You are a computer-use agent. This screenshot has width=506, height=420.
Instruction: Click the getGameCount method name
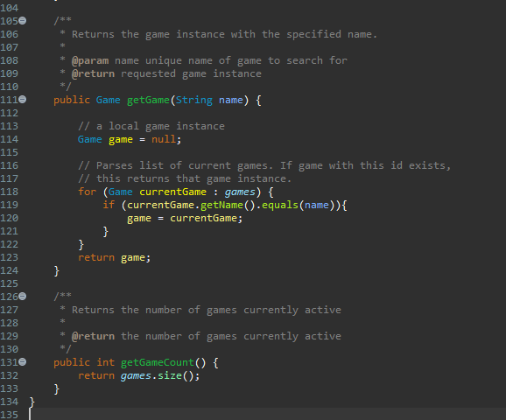[x=158, y=362]
